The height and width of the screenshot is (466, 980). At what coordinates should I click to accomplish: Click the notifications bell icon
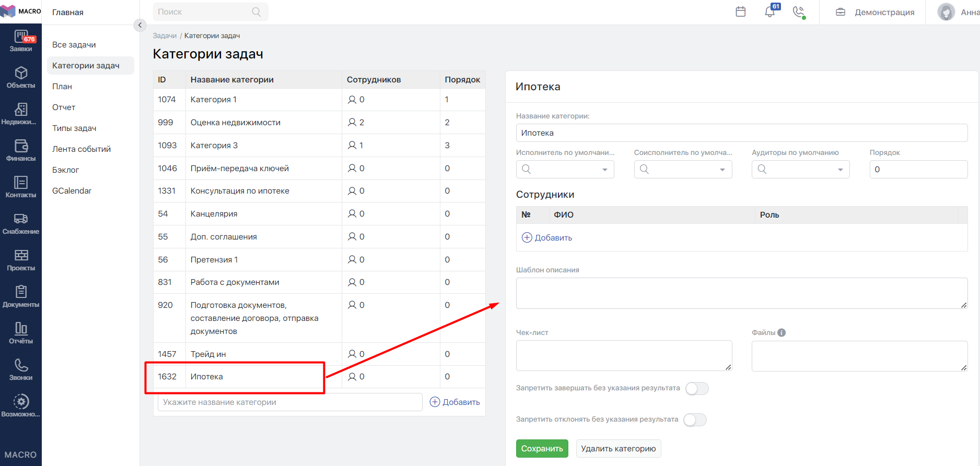click(x=769, y=12)
